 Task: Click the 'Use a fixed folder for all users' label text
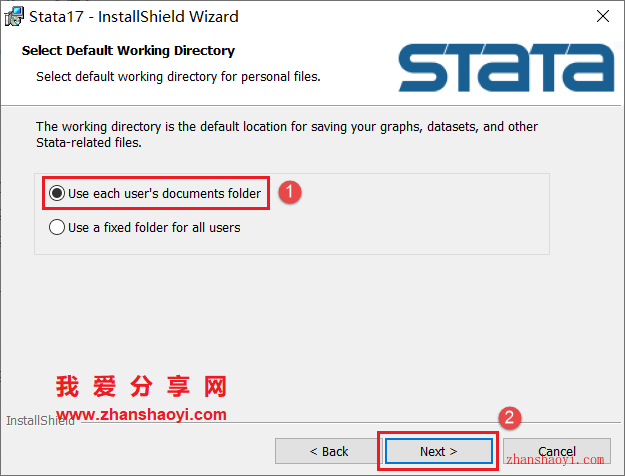coord(154,227)
